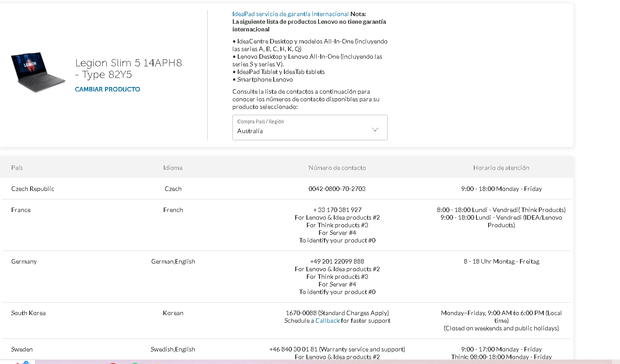Click phone number 0042-0800-70-2703
Viewport: 620px width, 364px height.
337,189
